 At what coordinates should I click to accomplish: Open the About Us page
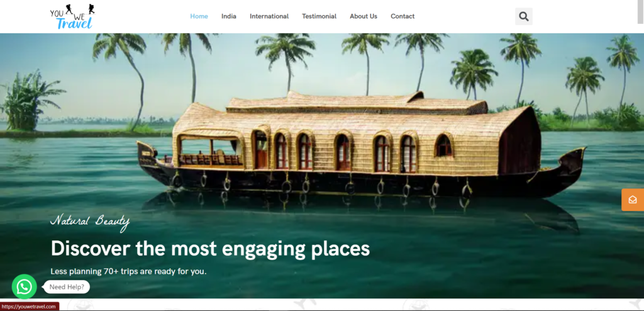364,16
